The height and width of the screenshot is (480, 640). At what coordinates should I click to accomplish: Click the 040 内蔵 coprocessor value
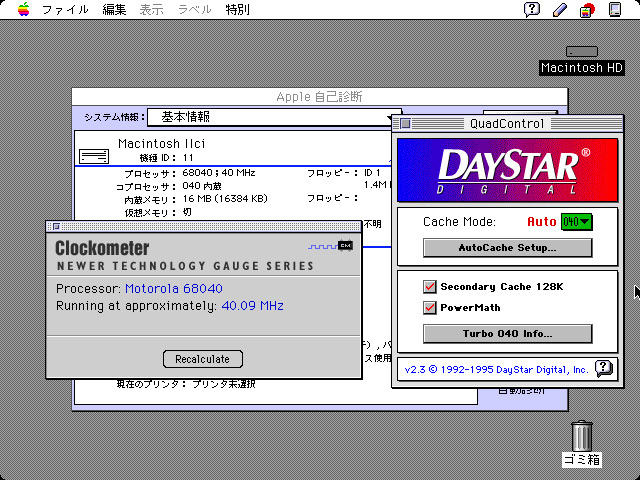click(x=202, y=186)
